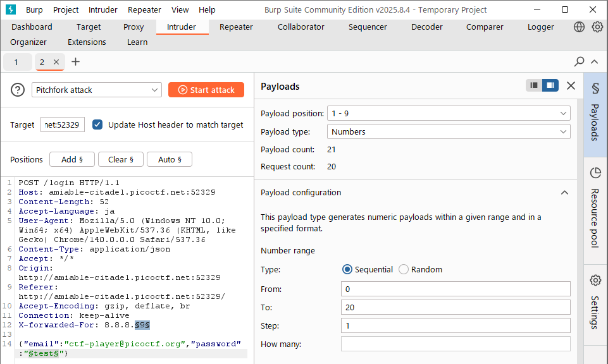Open the Payloads side tab
Viewport: 608px width, 364px height.
coord(595,114)
